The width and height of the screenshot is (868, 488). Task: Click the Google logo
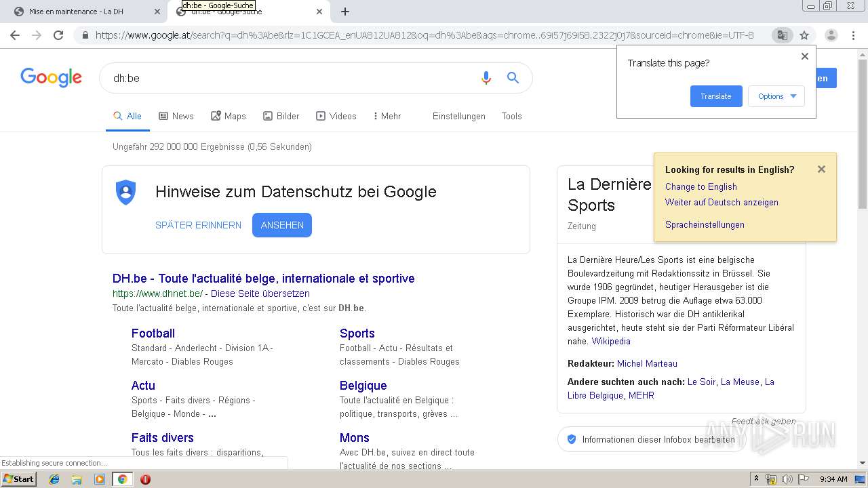tap(51, 77)
